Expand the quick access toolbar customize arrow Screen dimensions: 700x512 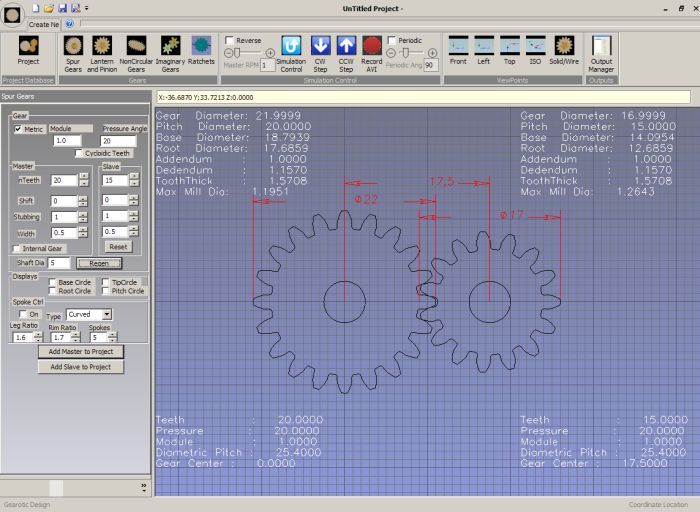point(87,8)
